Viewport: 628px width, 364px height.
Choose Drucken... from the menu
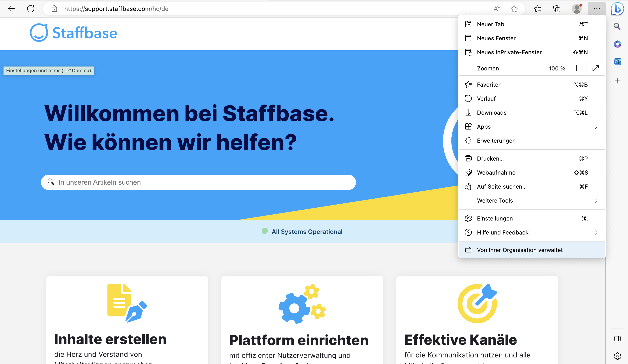click(532, 158)
